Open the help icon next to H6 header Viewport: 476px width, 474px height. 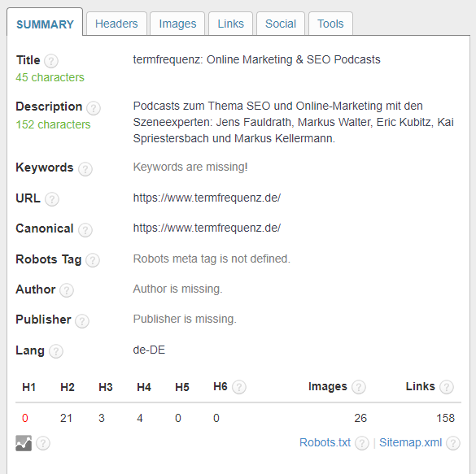pos(239,387)
